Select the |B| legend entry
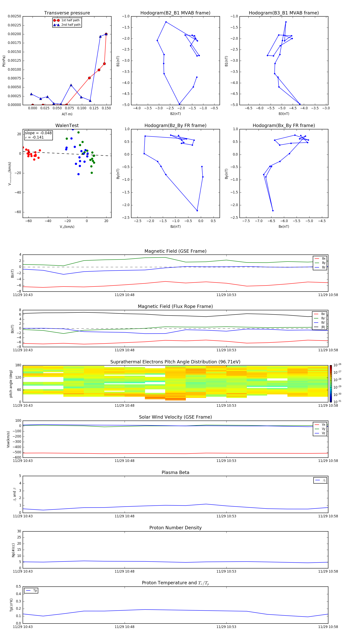 [x=320, y=327]
